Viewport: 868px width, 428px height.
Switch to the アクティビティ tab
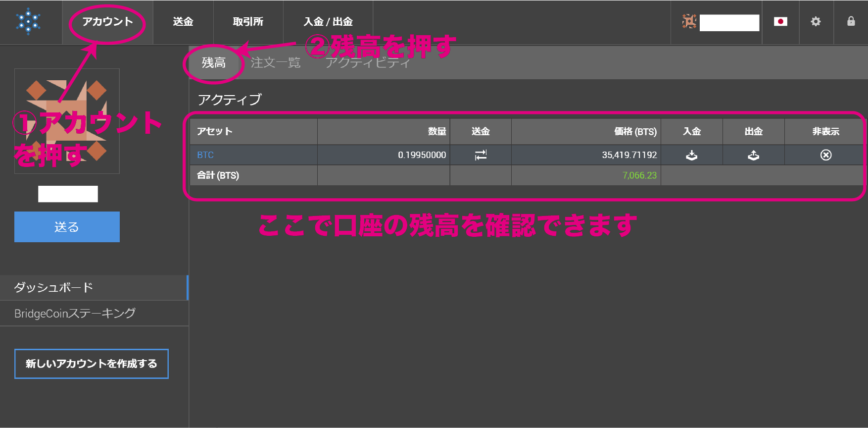click(368, 63)
